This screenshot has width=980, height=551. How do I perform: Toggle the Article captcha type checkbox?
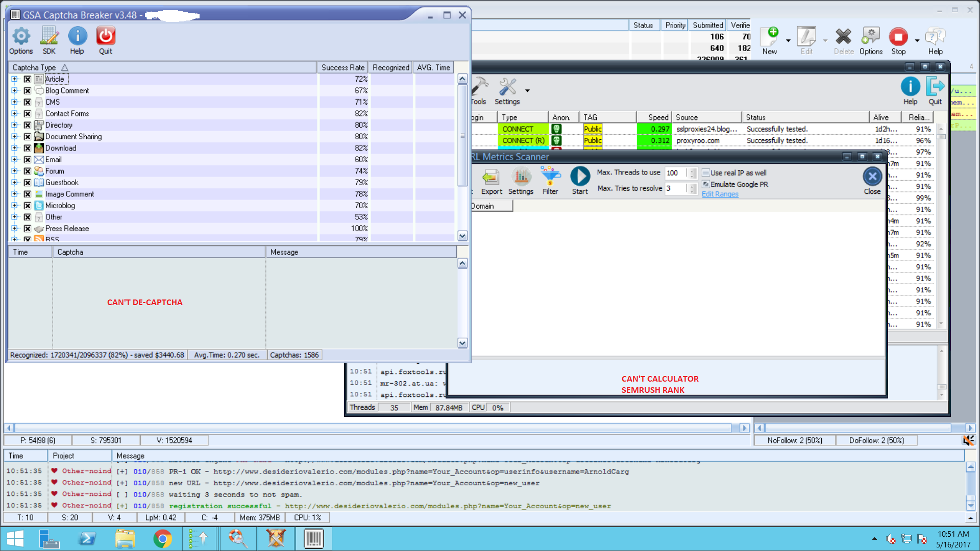pyautogui.click(x=28, y=79)
